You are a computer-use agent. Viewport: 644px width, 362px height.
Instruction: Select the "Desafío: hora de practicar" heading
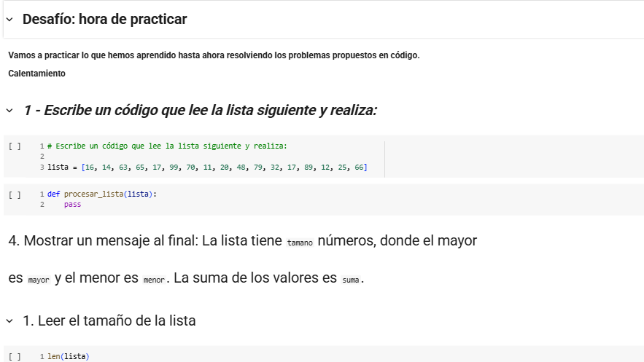tap(104, 20)
